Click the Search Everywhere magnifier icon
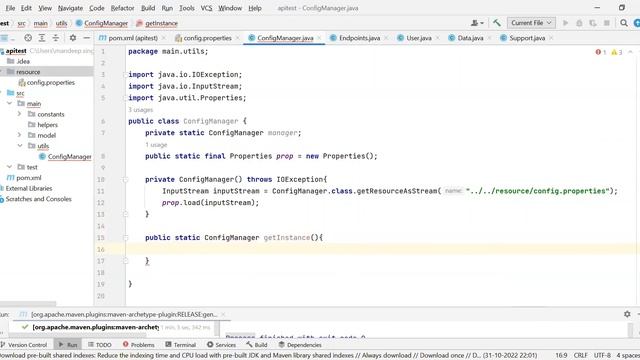The width and height of the screenshot is (640, 360). pyautogui.click(x=624, y=23)
